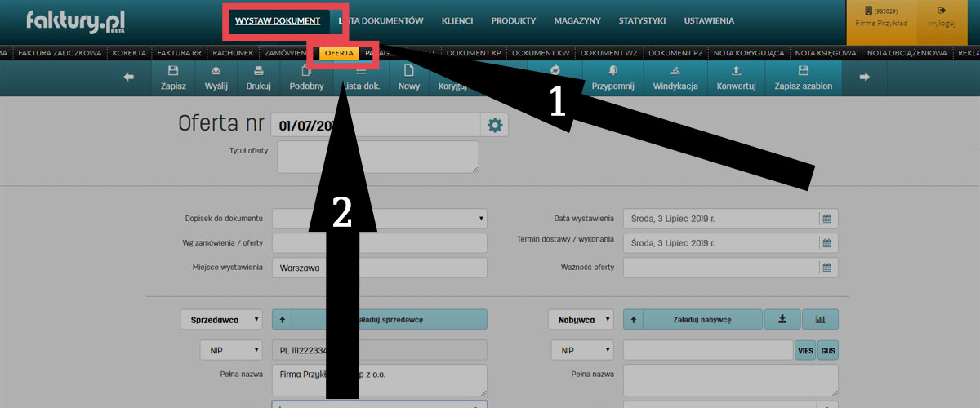
Task: Click the Ważność oferty input field
Action: tap(720, 268)
